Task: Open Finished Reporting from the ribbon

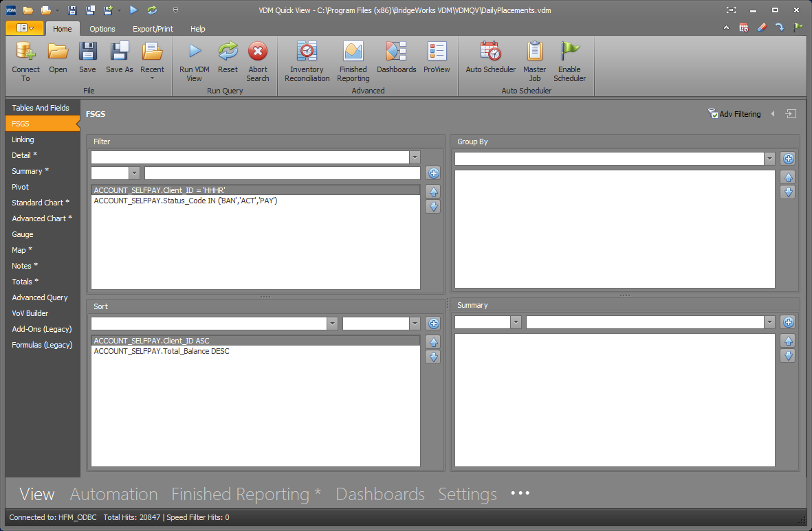Action: click(x=353, y=61)
